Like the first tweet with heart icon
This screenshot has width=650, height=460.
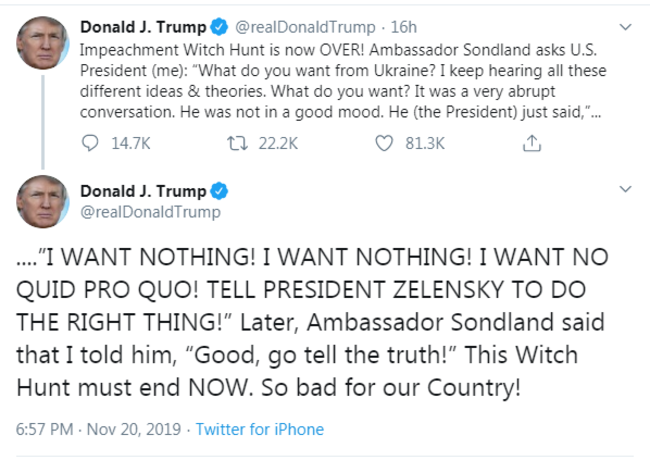click(x=383, y=144)
